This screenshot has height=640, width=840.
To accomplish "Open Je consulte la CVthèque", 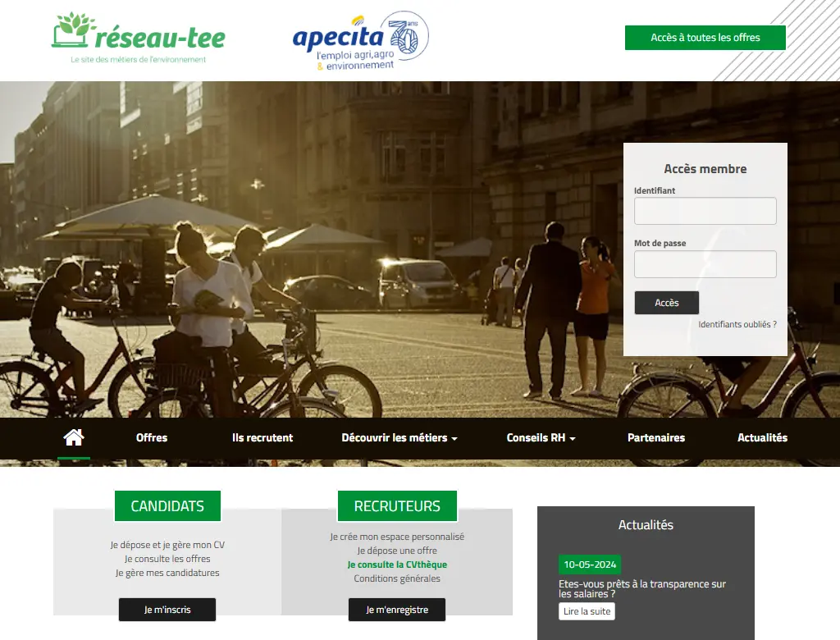I will (x=397, y=565).
